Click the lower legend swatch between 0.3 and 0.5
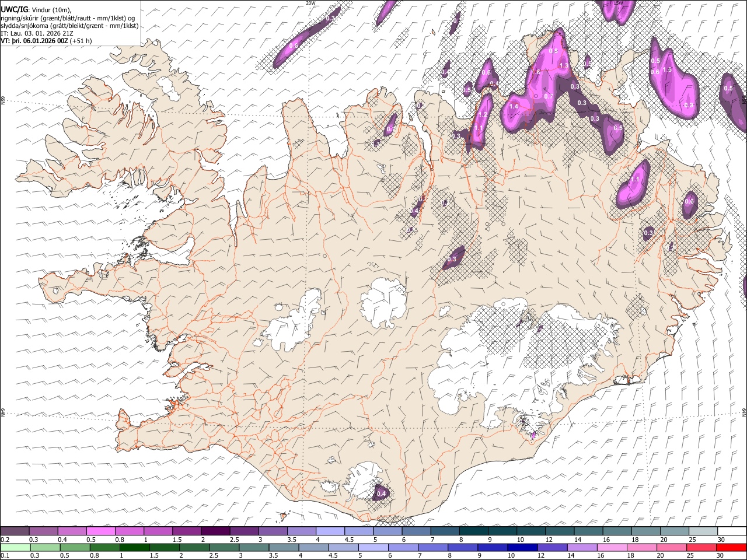The height and width of the screenshot is (560, 747). [x=45, y=547]
